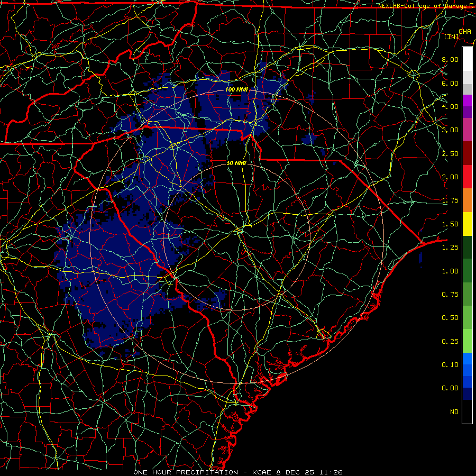Pick the black ND swatch on scale

click(467, 411)
